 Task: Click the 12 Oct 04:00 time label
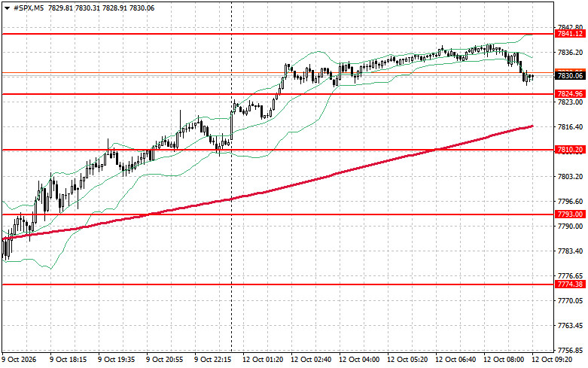359,360
